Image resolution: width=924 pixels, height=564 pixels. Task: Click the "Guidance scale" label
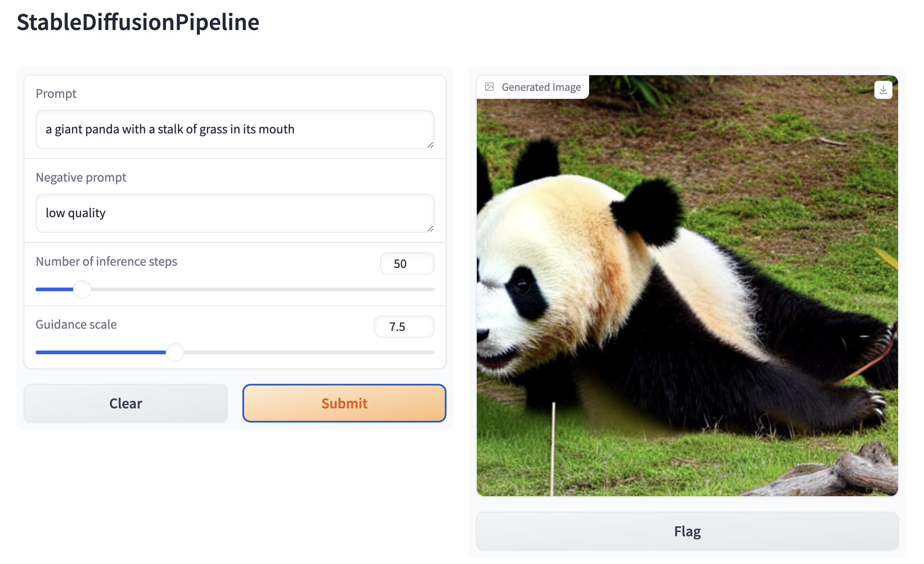pyautogui.click(x=76, y=324)
